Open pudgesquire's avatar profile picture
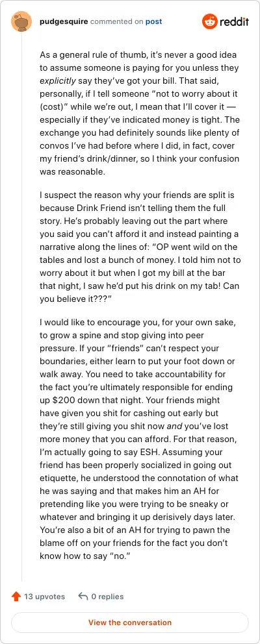The image size is (260, 644). [21, 21]
